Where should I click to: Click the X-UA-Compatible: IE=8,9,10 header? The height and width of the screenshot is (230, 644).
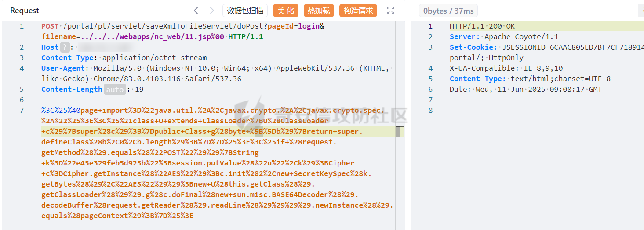click(506, 68)
